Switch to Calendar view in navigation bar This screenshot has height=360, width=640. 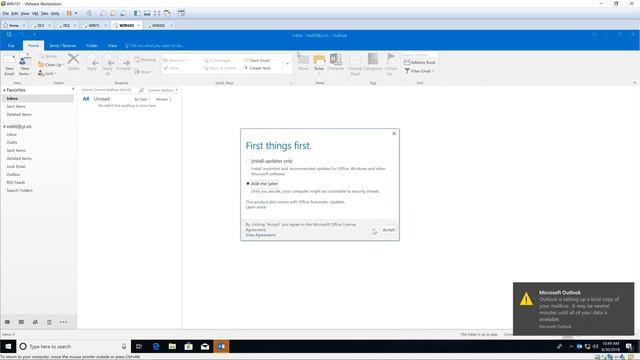[21, 322]
